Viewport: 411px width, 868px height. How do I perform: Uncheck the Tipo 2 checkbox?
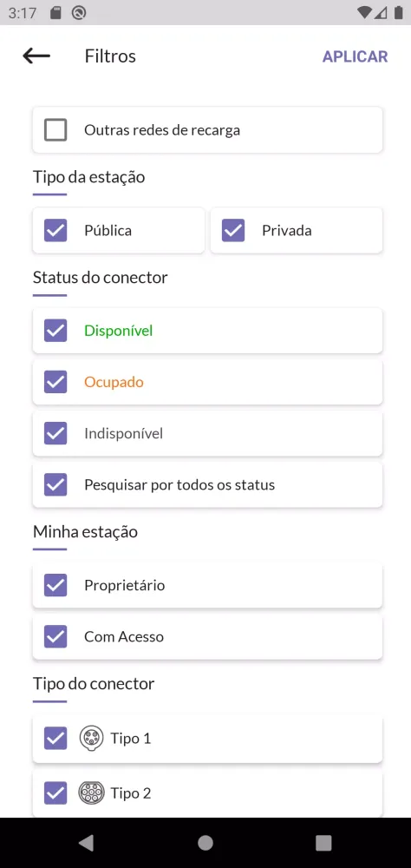point(55,793)
